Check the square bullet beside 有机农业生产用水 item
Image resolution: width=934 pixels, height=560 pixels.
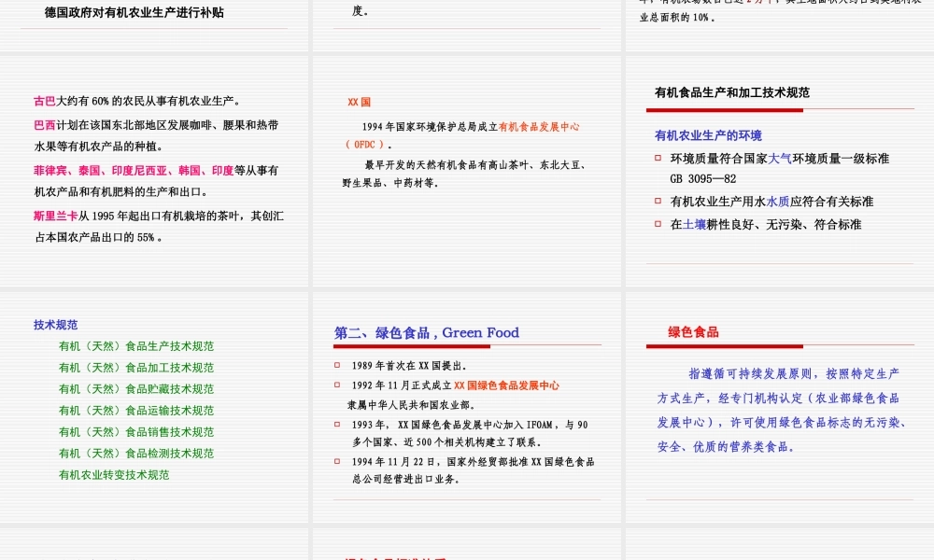click(657, 200)
